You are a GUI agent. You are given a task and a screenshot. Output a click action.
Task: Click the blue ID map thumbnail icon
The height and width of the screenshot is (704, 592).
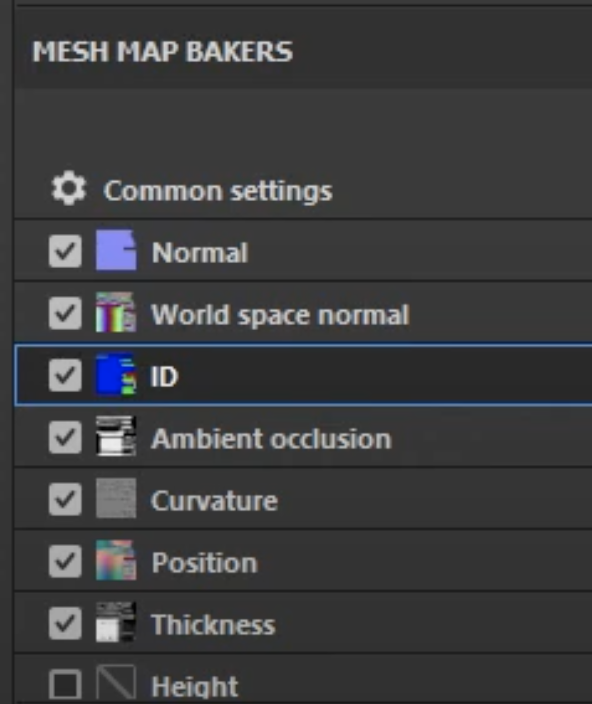116,374
